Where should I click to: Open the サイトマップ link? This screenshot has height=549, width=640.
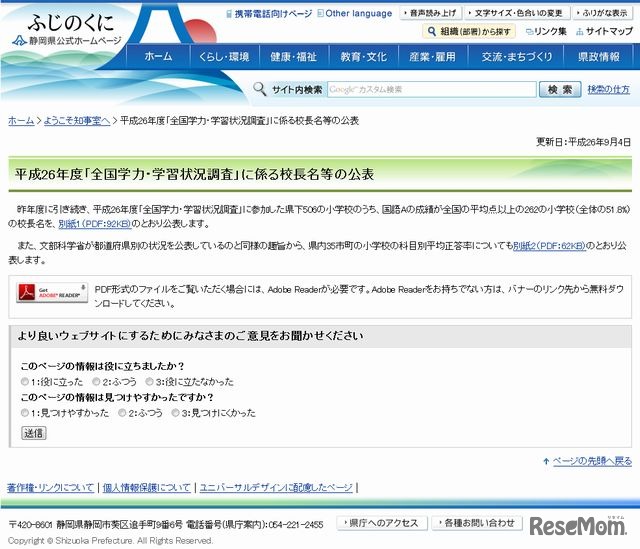tap(604, 31)
